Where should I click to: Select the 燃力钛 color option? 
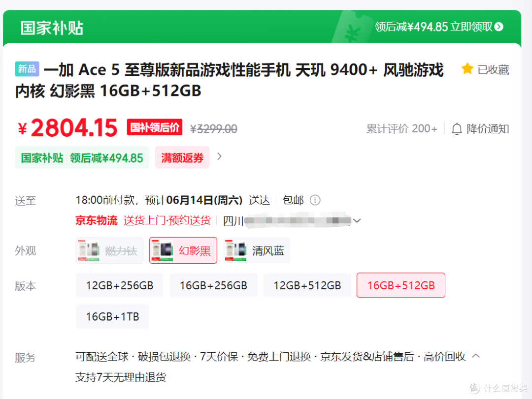coord(109,250)
